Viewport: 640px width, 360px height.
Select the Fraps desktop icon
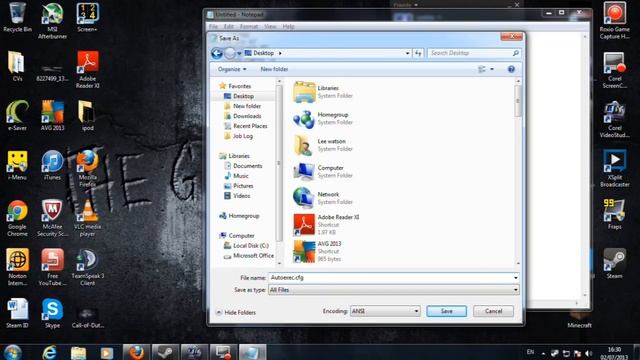[x=614, y=214]
